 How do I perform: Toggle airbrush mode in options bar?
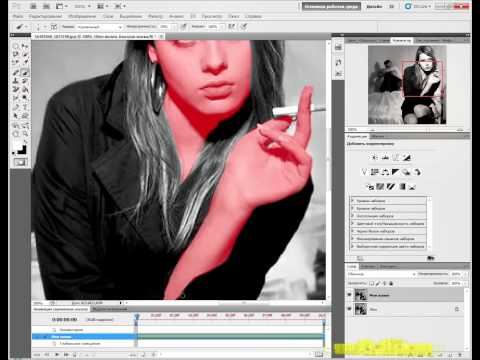(232, 26)
